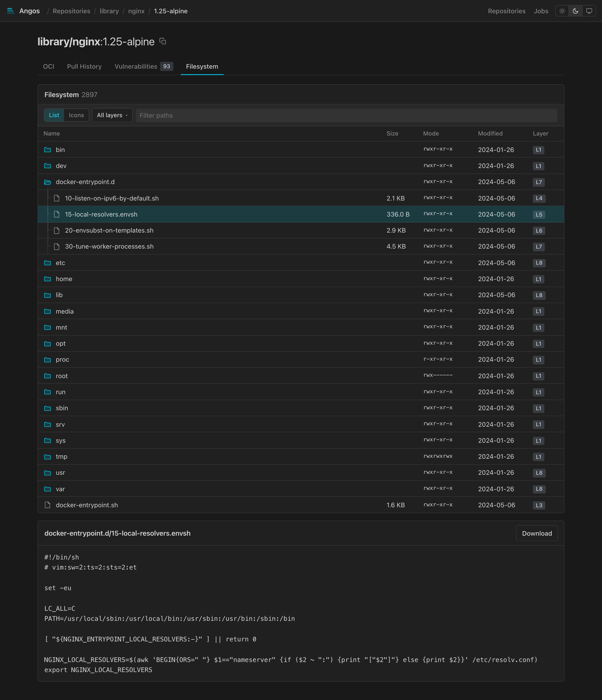Image resolution: width=602 pixels, height=700 pixels.
Task: Click the Angos brand name
Action: 29,11
